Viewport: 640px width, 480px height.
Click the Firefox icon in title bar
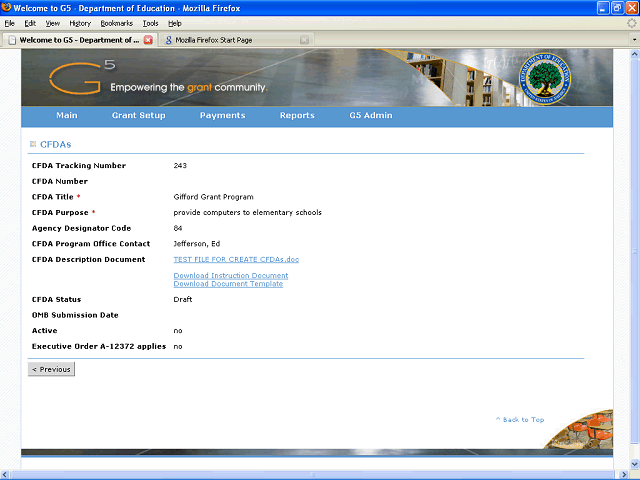(6, 7)
